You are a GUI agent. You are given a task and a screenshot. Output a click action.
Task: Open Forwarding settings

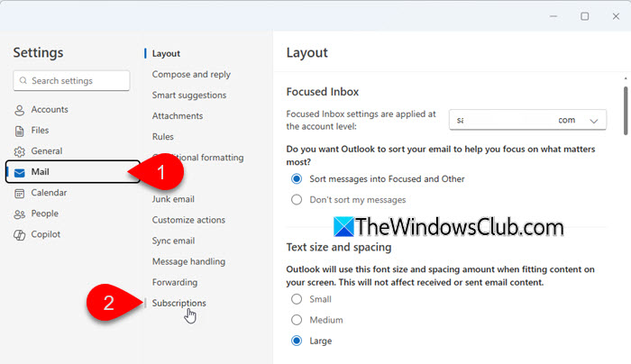coord(175,282)
